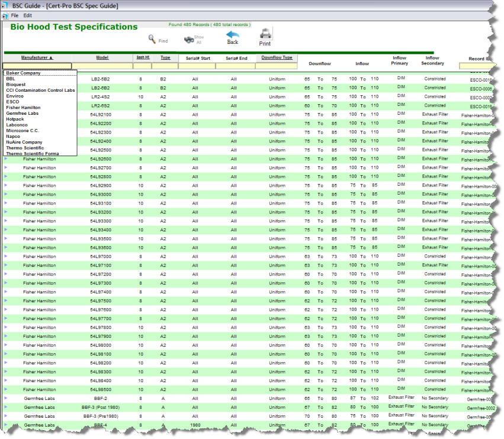Go back using the Back arrow icon
Screen dimensions: 504x439
coord(232,36)
